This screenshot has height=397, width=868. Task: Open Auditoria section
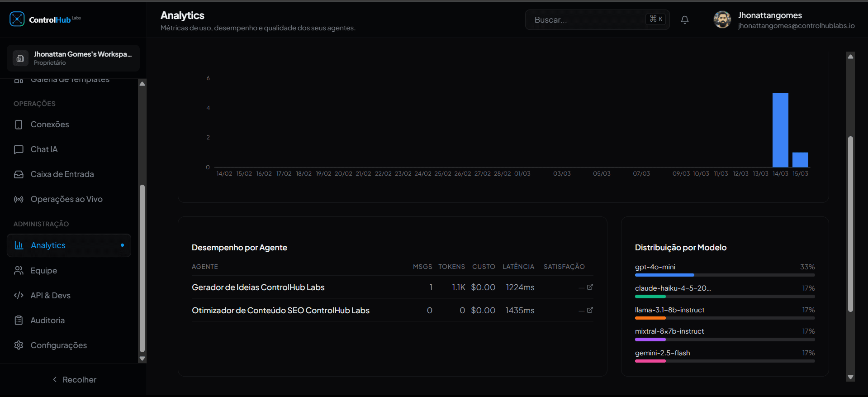[69, 320]
